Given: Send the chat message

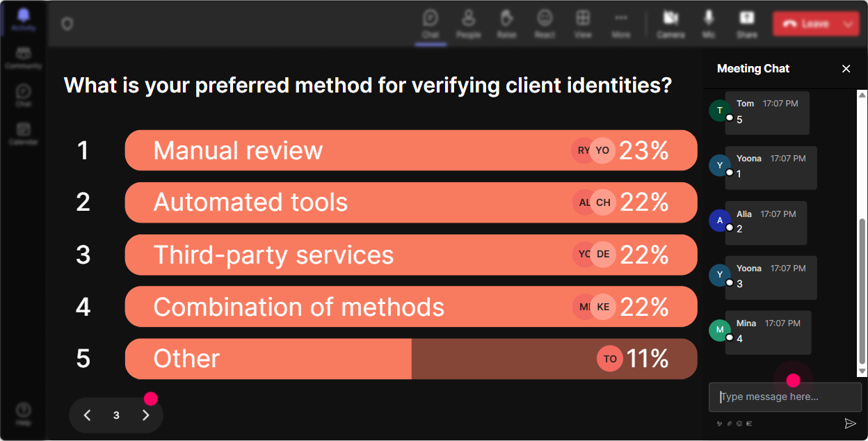Looking at the screenshot, I should click(850, 423).
